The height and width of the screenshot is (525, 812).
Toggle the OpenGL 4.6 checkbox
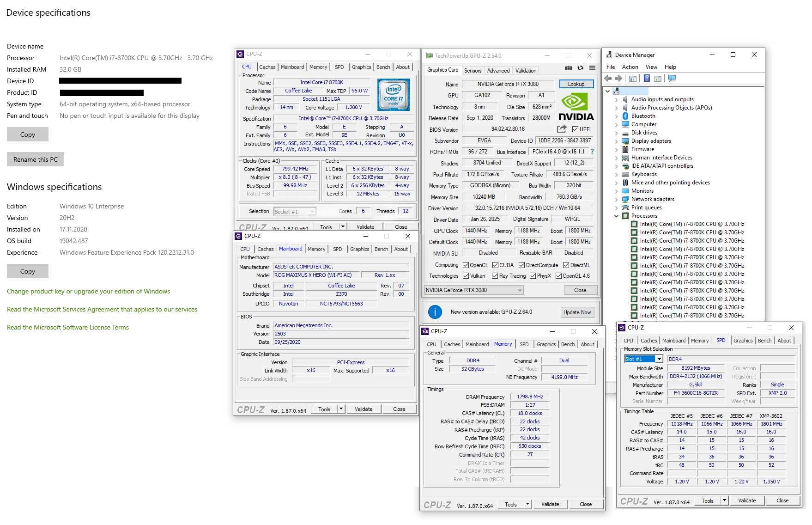[x=558, y=276]
